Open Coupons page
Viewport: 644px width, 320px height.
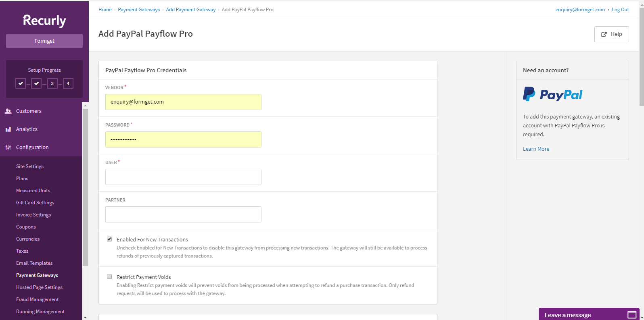(x=26, y=227)
